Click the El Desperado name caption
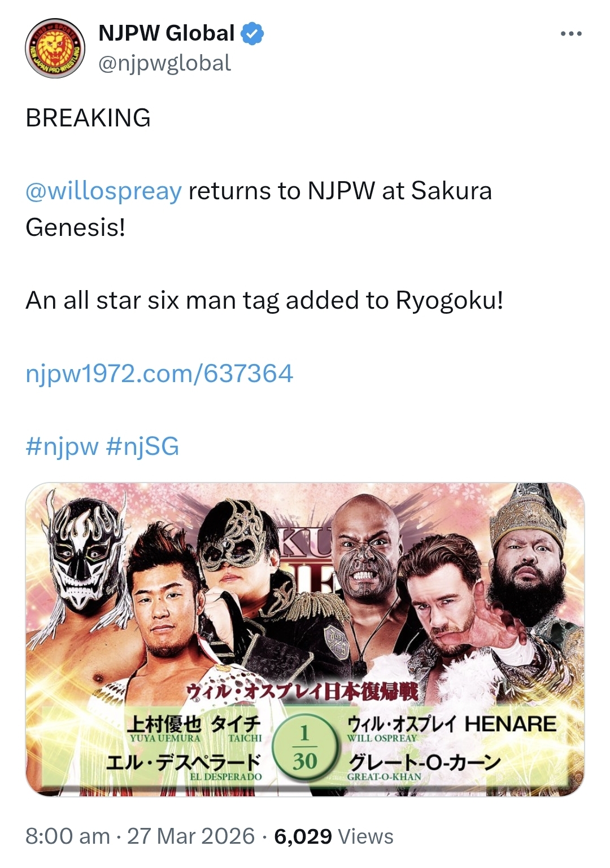 click(184, 766)
